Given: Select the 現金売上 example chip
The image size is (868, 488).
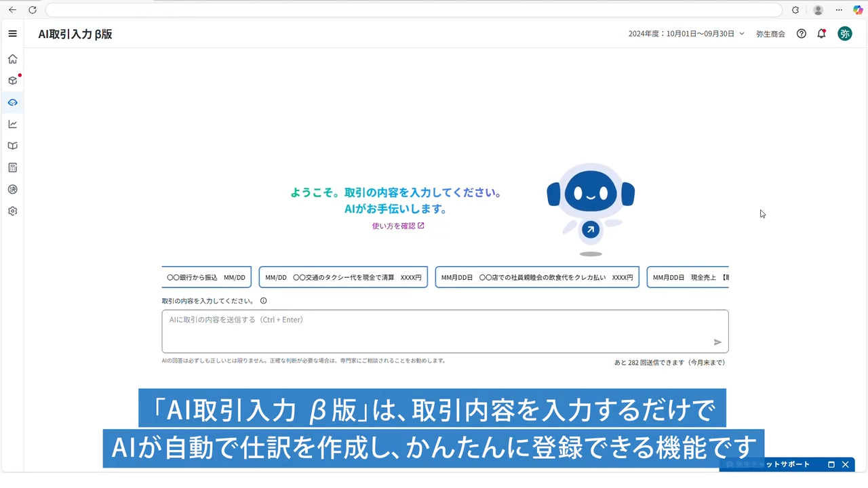Looking at the screenshot, I should click(688, 277).
